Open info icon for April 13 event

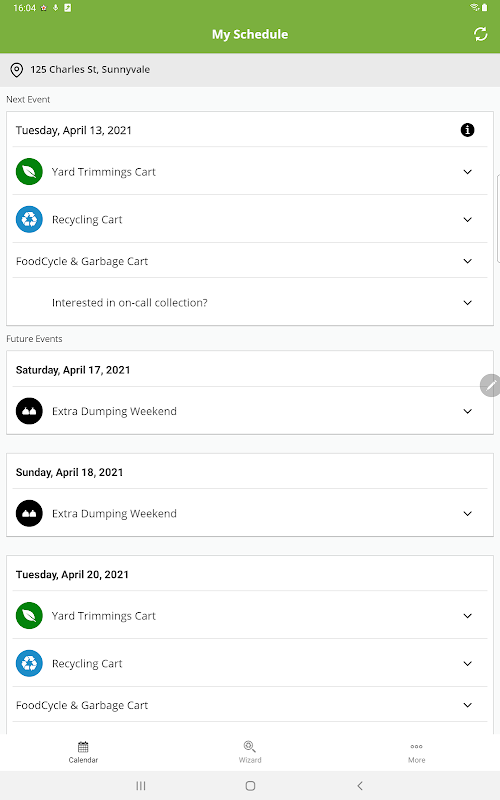click(x=467, y=130)
